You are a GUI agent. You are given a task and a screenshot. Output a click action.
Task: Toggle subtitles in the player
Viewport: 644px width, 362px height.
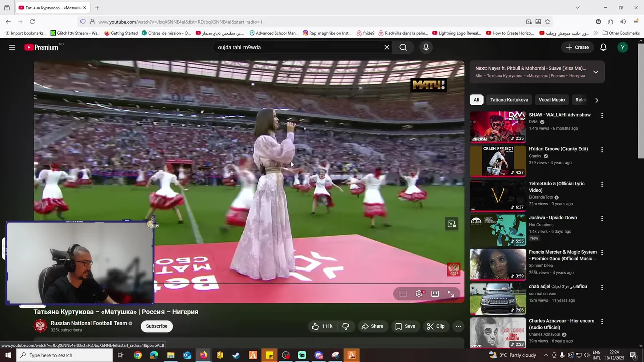(403, 294)
